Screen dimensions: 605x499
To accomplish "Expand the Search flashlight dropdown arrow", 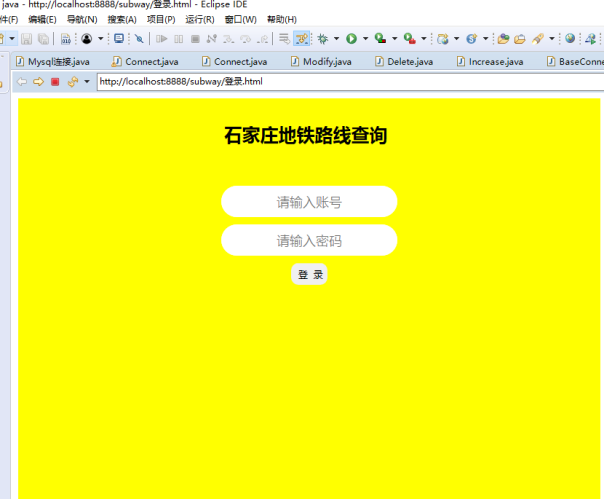I will [552, 39].
